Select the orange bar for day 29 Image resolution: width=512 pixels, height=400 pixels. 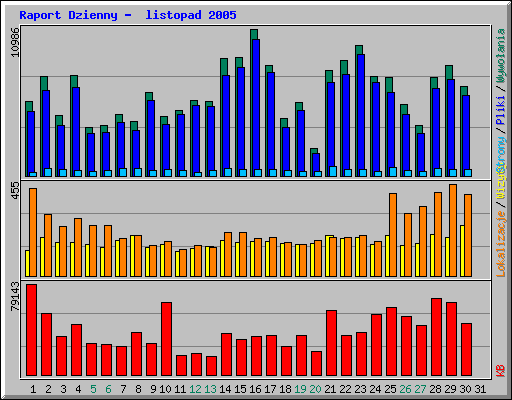click(x=453, y=230)
